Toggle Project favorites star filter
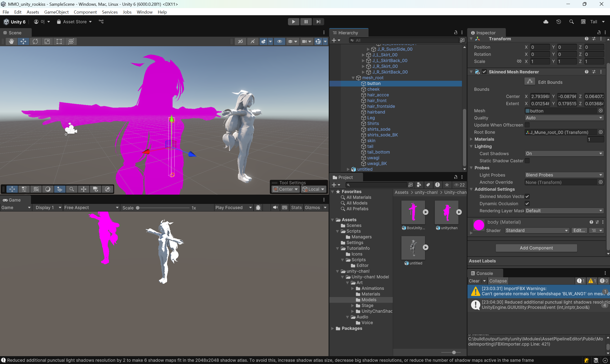 pos(447,185)
